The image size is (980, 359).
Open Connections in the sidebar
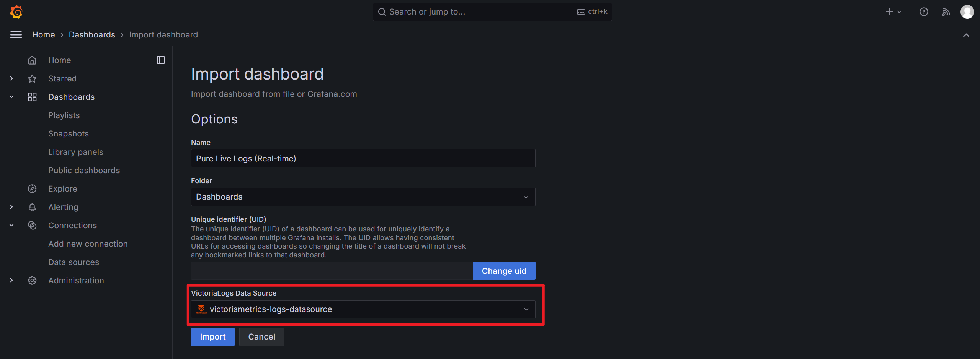pos(73,225)
